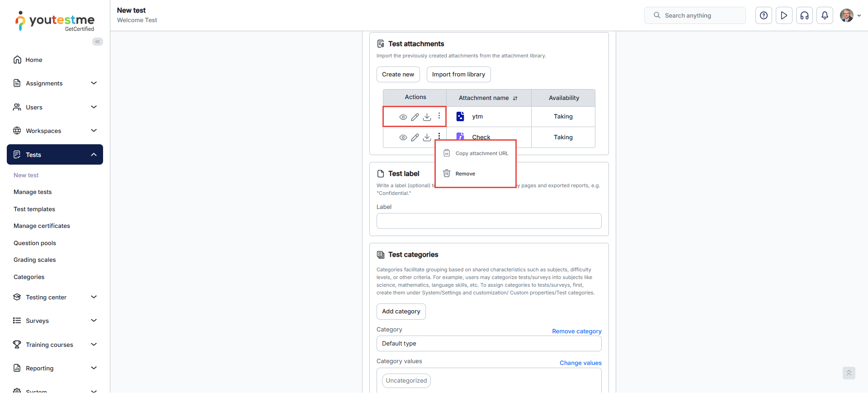Preview the ytm attachment with eye icon

pos(403,117)
